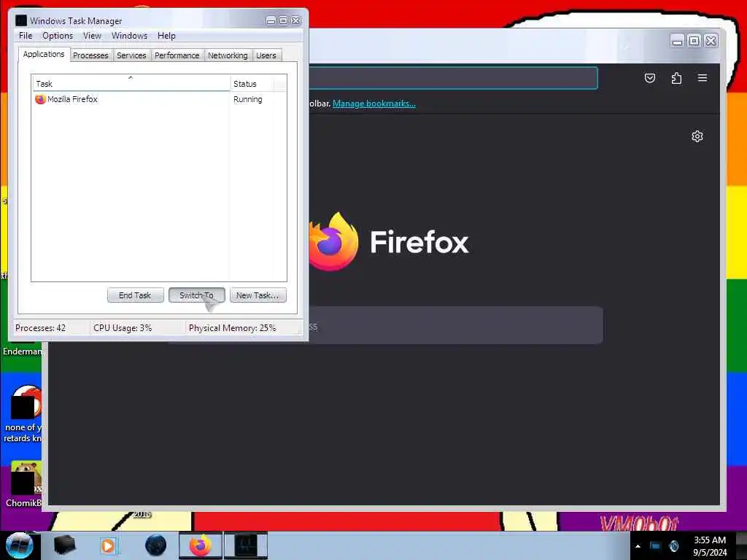Open the dark globe taskbar icon

(x=156, y=545)
